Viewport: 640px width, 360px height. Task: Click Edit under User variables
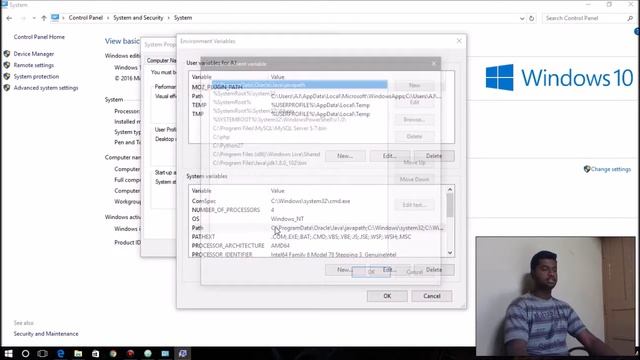[390, 156]
